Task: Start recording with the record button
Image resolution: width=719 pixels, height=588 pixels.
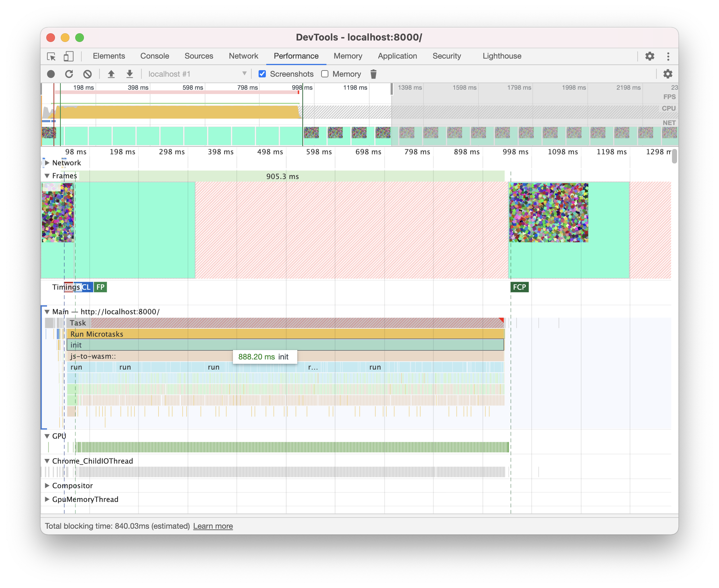Action: coord(51,74)
